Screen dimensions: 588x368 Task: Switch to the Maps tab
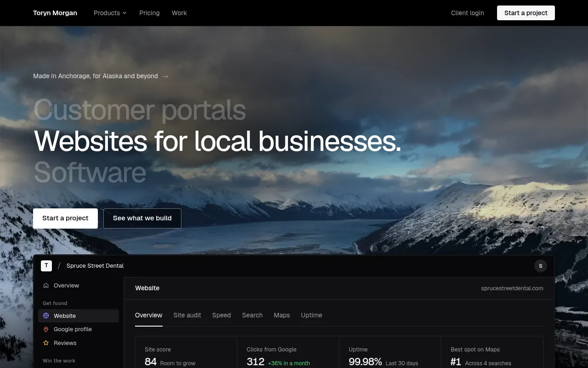point(282,315)
